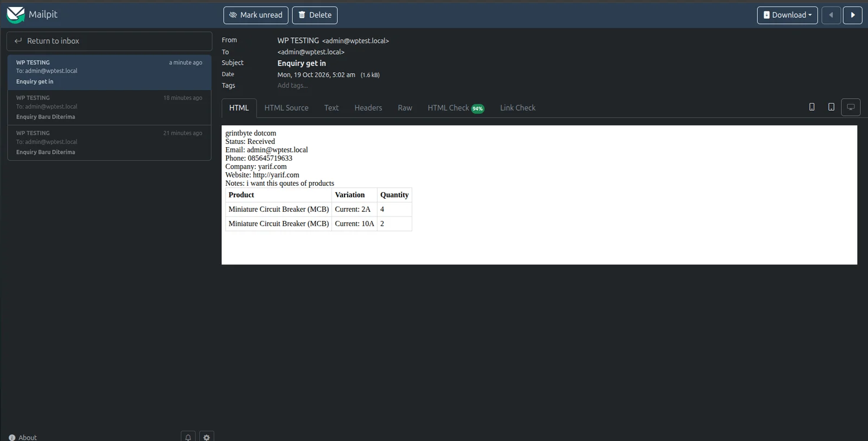Switch to tablet preview size
The height and width of the screenshot is (441, 868).
pos(831,107)
